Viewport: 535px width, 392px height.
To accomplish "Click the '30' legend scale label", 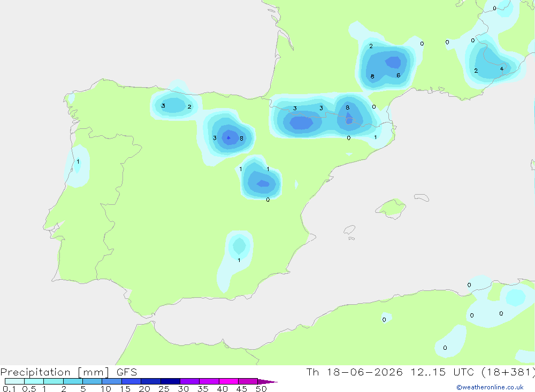I will (183, 389).
